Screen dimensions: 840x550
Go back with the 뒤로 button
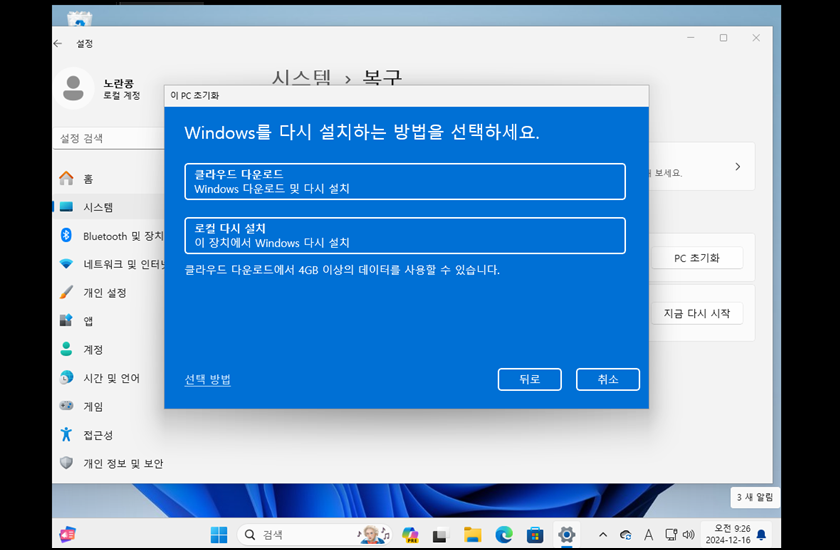(x=529, y=379)
